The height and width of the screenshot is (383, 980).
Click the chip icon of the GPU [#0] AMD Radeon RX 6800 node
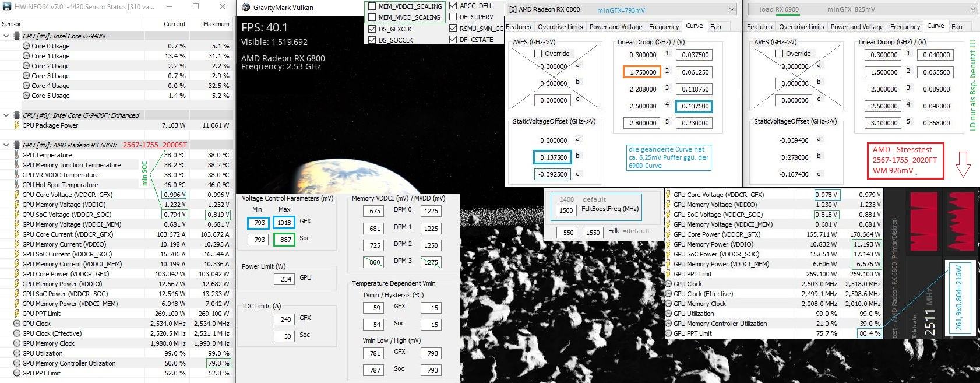pos(17,145)
